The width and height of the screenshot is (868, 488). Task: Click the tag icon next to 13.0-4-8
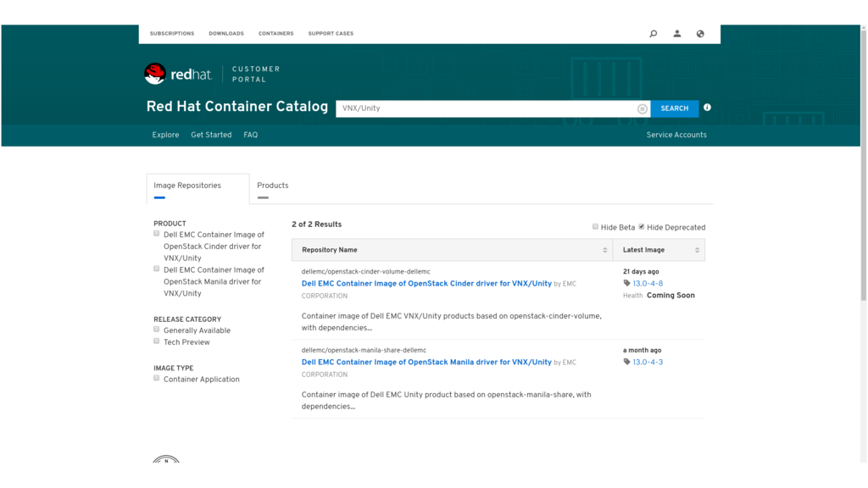point(627,283)
